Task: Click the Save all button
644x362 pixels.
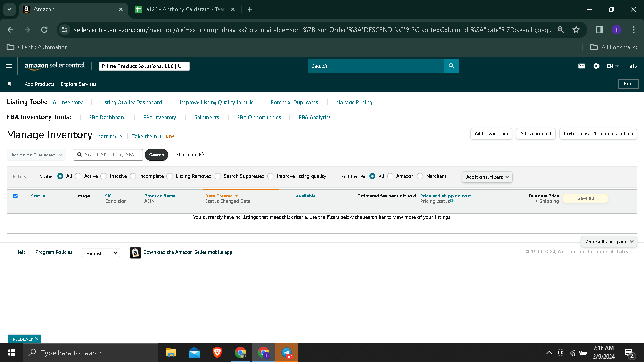Action: coord(586,198)
